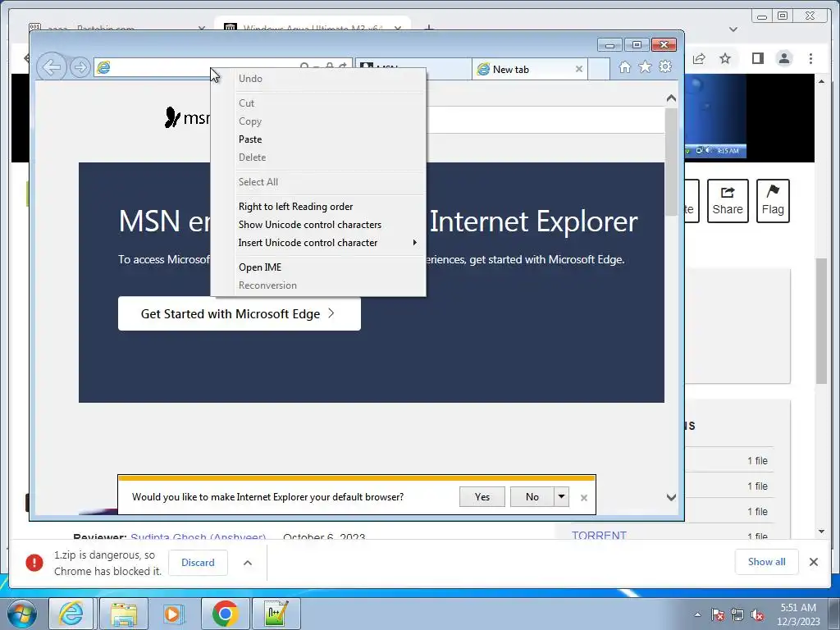Close the Windows Aqua Ultimate Chrome tab

[x=398, y=28]
